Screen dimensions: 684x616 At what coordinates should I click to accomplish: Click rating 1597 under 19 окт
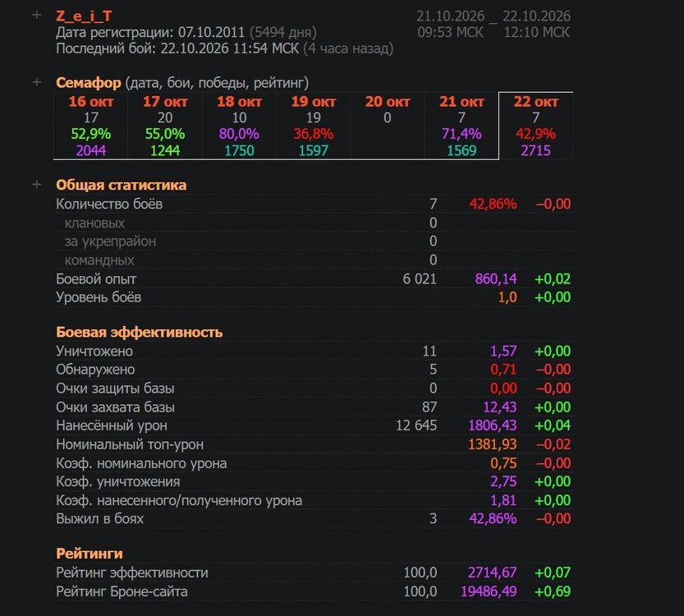point(313,150)
